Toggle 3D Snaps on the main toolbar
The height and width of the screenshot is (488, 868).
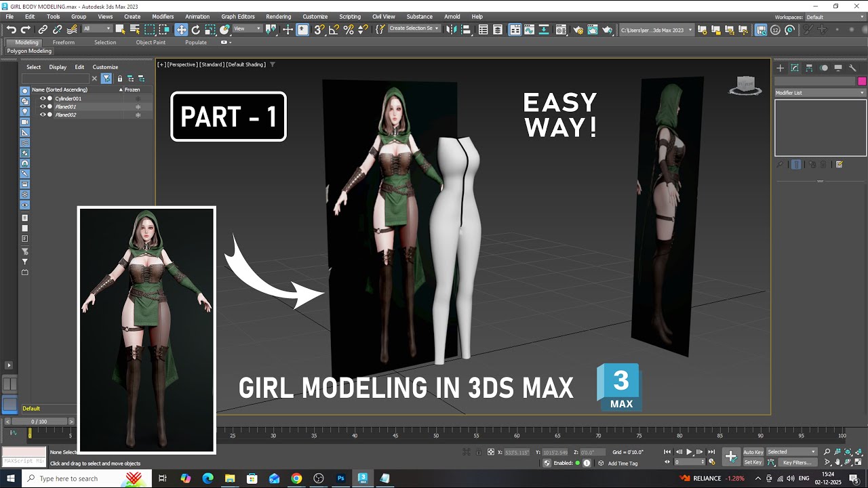319,29
